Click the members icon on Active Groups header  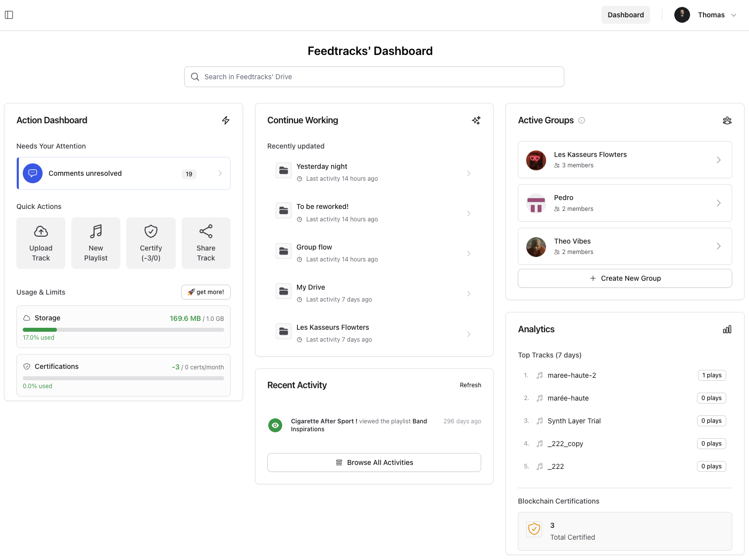tap(727, 120)
